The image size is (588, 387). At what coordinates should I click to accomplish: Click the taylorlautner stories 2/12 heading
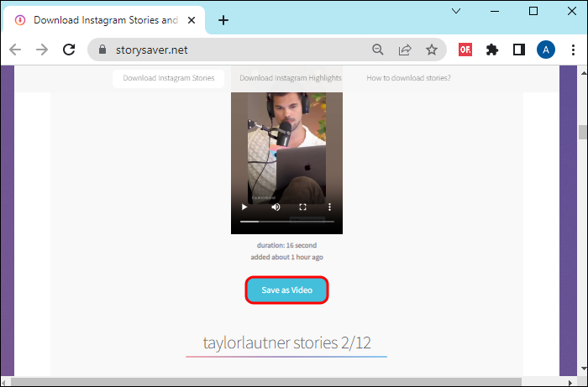pyautogui.click(x=287, y=343)
